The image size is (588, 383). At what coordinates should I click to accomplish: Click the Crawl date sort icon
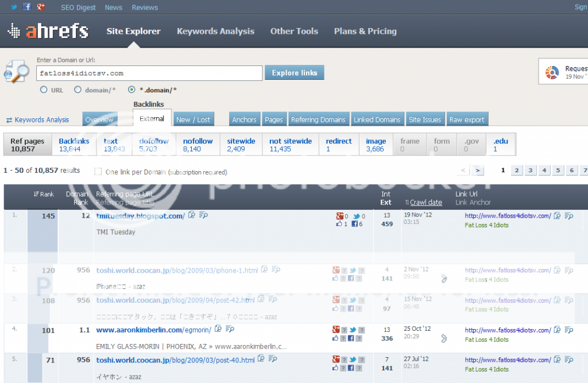[407, 203]
